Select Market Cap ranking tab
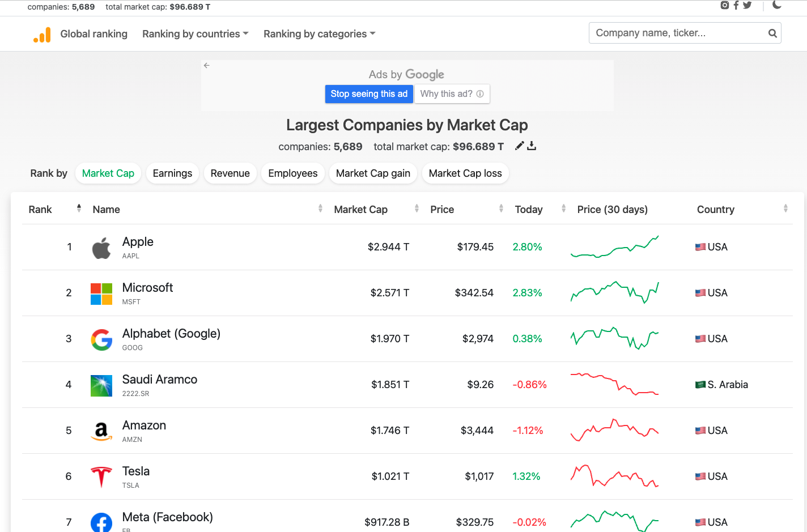 (x=108, y=173)
